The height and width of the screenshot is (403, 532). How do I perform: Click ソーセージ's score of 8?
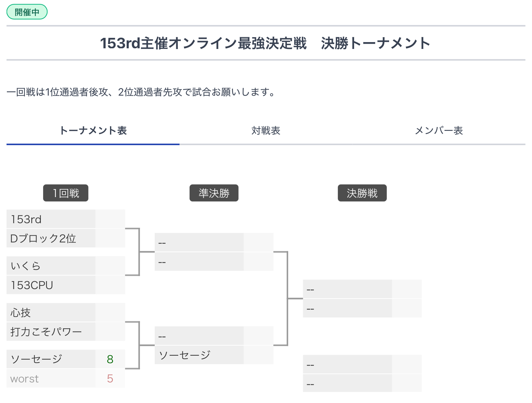point(110,359)
